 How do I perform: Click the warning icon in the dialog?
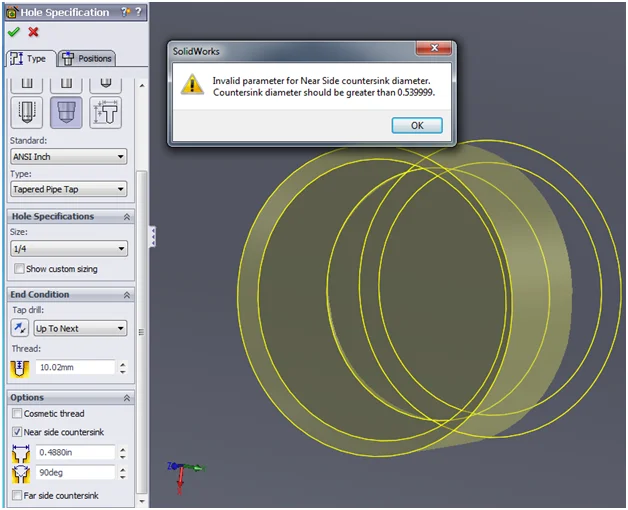click(x=192, y=86)
